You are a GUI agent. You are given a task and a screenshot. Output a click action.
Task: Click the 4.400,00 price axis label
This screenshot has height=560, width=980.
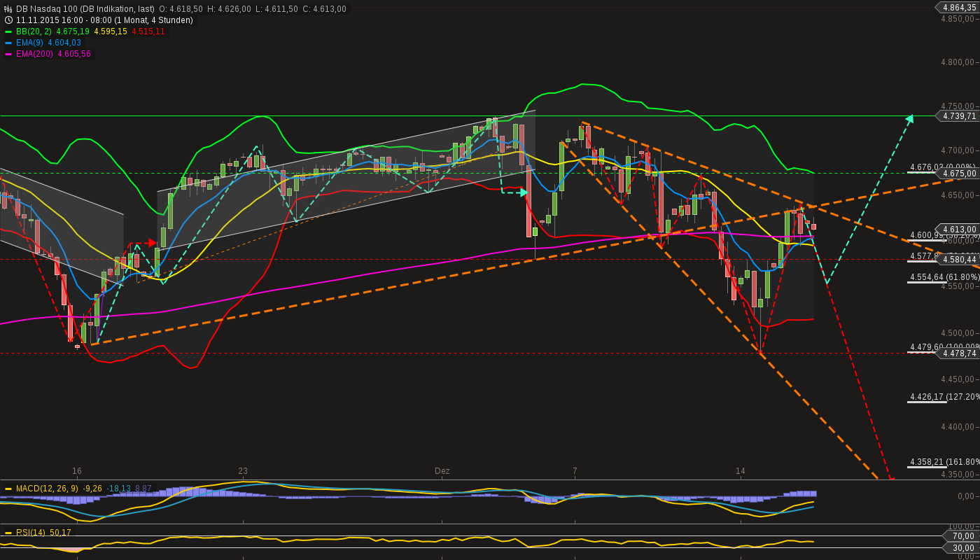click(x=958, y=426)
